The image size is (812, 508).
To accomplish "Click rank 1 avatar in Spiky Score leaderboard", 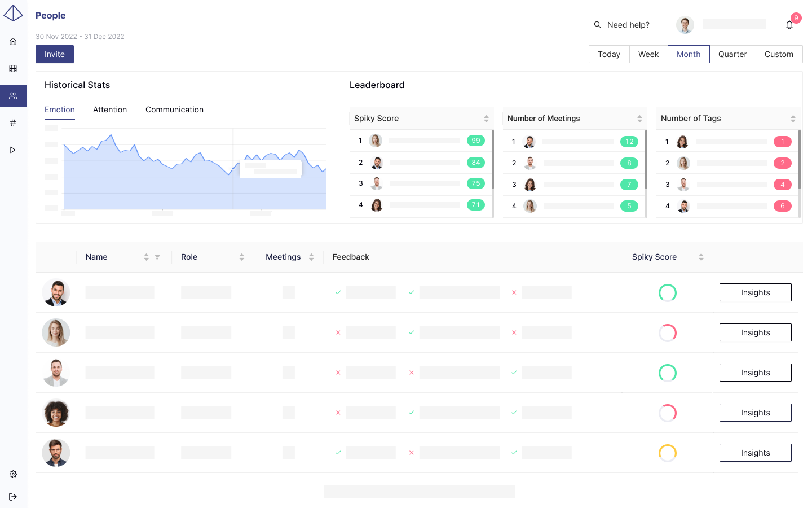I will click(x=376, y=141).
